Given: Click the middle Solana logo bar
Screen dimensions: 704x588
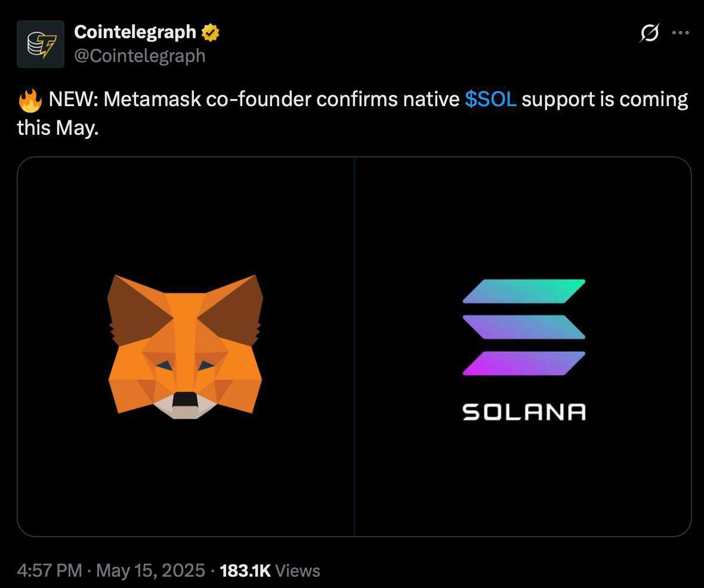Looking at the screenshot, I should (524, 327).
